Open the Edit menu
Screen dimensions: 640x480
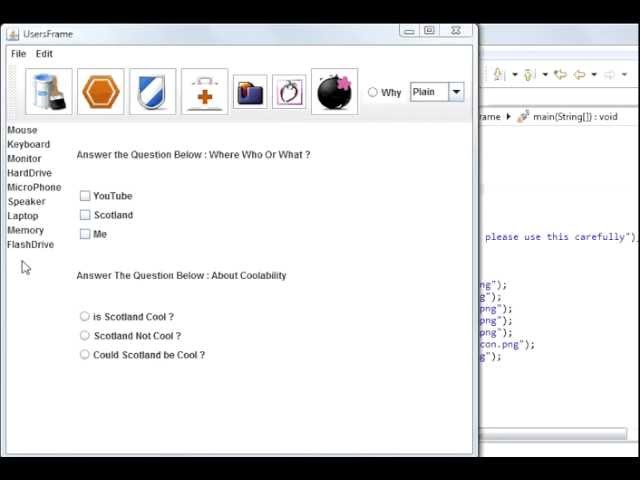coord(44,53)
